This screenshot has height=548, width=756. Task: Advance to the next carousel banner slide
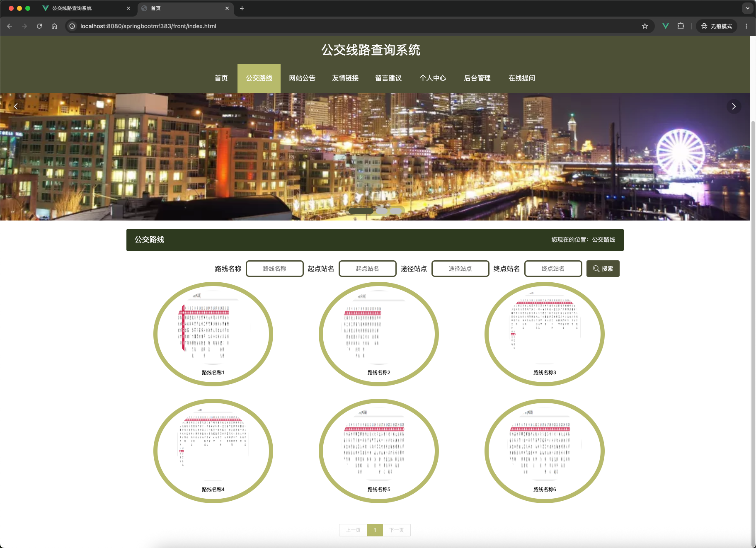click(734, 107)
